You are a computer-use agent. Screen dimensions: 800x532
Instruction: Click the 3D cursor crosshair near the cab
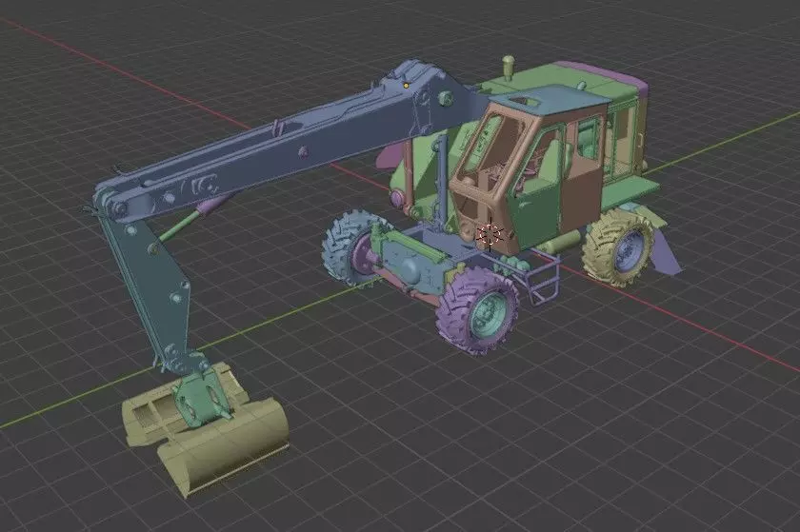490,235
